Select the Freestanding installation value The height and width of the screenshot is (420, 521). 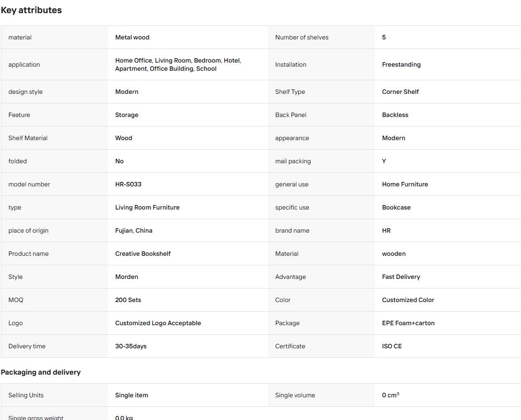tap(401, 64)
